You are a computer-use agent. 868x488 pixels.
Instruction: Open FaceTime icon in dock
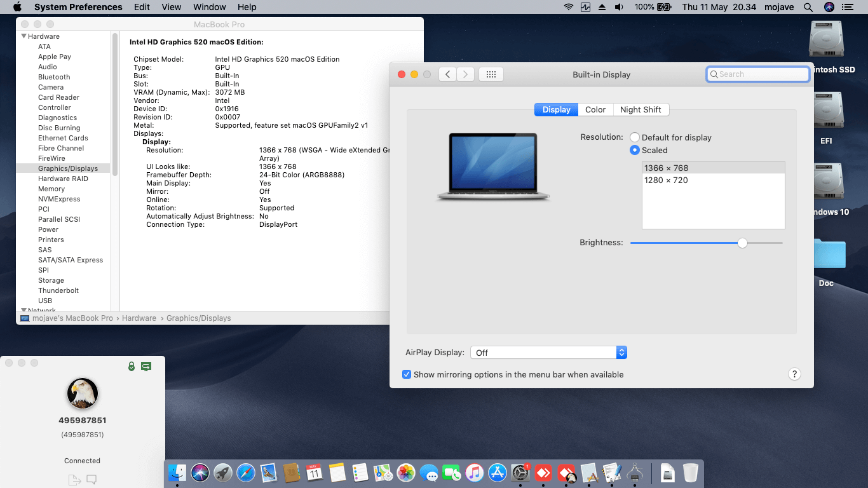(452, 473)
